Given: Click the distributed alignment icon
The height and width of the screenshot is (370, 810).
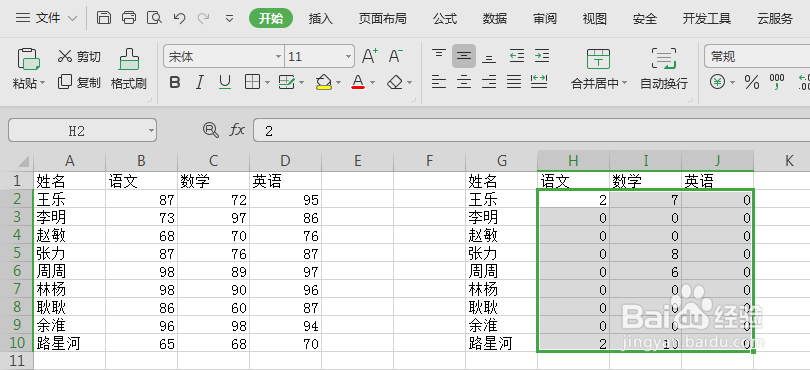Looking at the screenshot, I should (x=539, y=82).
